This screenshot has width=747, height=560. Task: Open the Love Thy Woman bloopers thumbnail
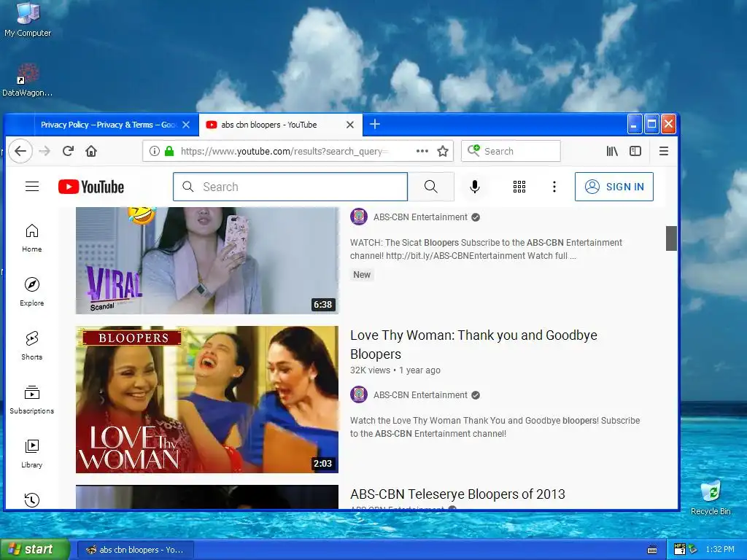click(x=206, y=400)
